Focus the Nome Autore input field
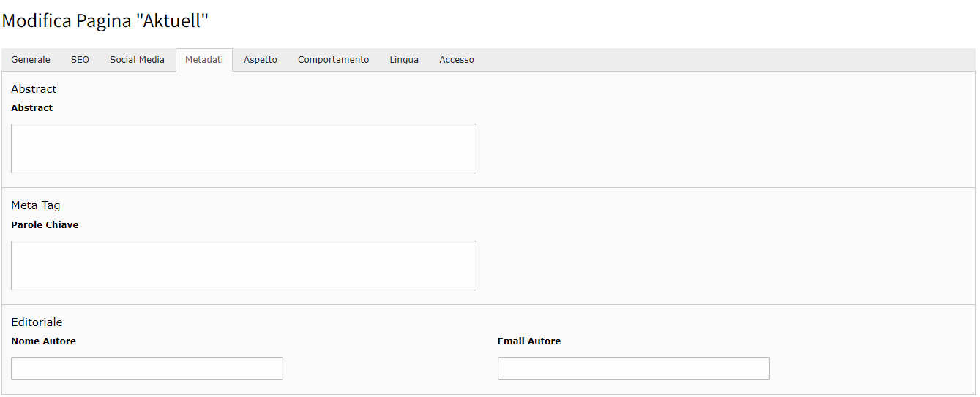This screenshot has width=980, height=397. point(146,368)
